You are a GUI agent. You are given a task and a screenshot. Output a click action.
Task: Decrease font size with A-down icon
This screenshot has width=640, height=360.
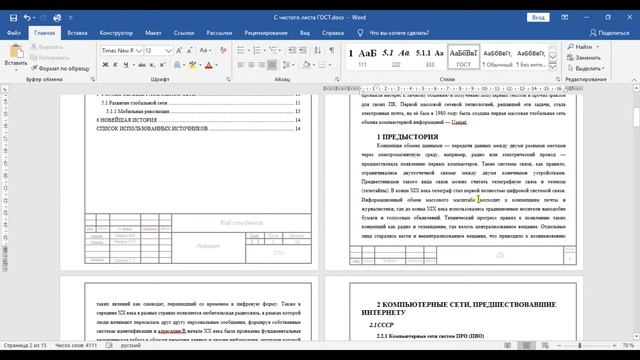tap(189, 51)
